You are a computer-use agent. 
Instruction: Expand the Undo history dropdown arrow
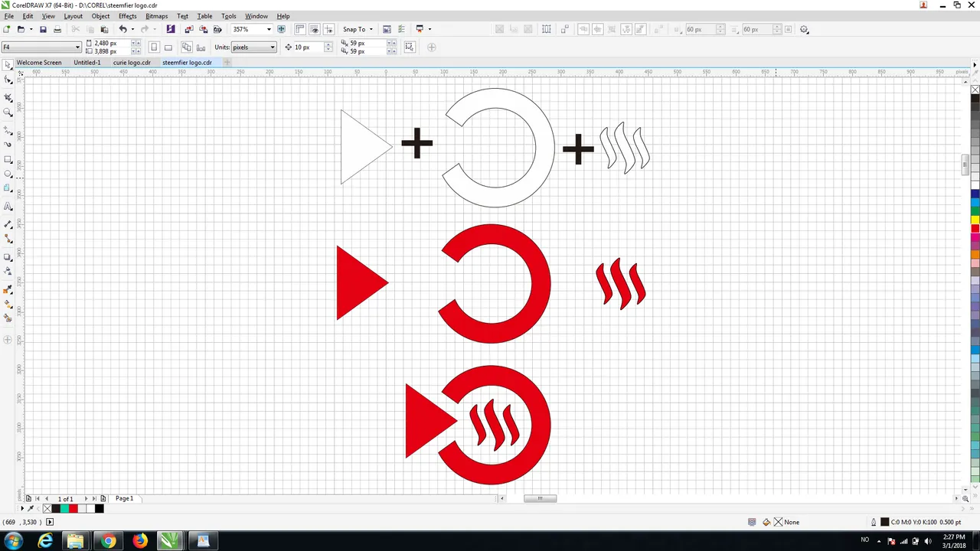click(132, 29)
